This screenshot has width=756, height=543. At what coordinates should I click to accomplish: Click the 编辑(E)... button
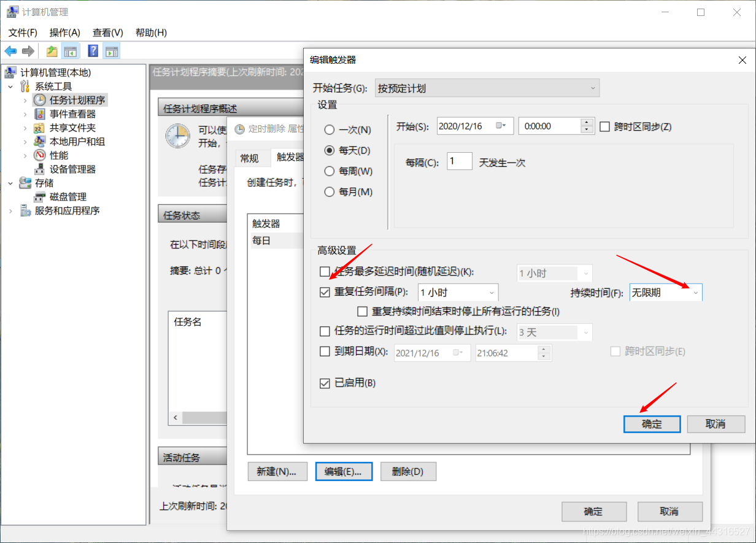coord(344,472)
